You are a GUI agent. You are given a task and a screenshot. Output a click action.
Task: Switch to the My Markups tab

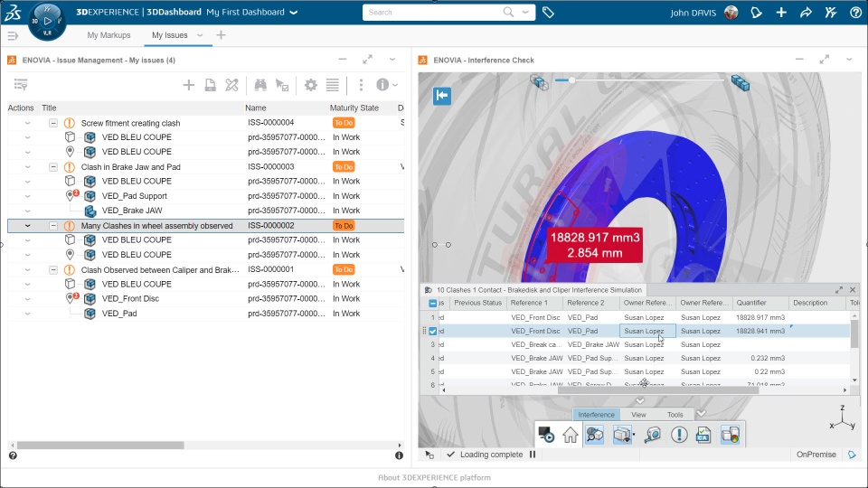[x=108, y=35]
